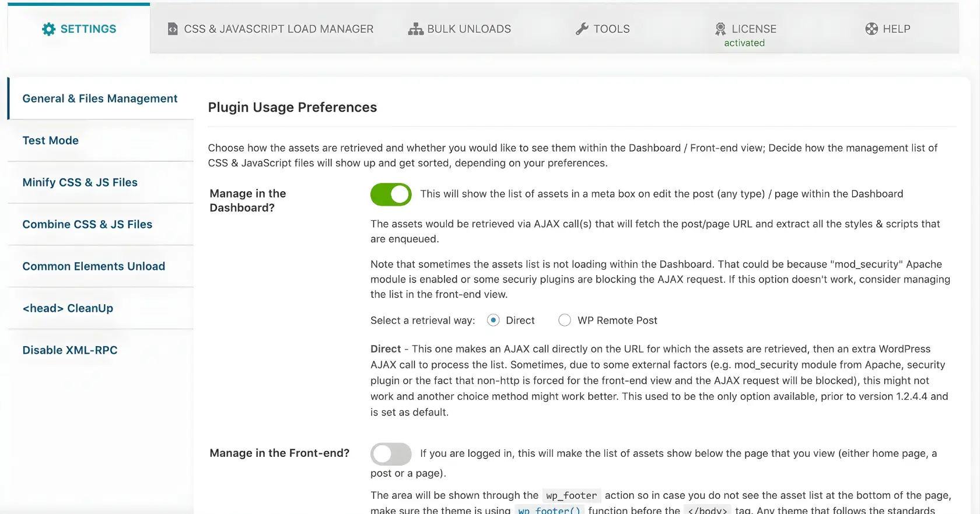Select General & Files Management in sidebar

pyautogui.click(x=100, y=98)
